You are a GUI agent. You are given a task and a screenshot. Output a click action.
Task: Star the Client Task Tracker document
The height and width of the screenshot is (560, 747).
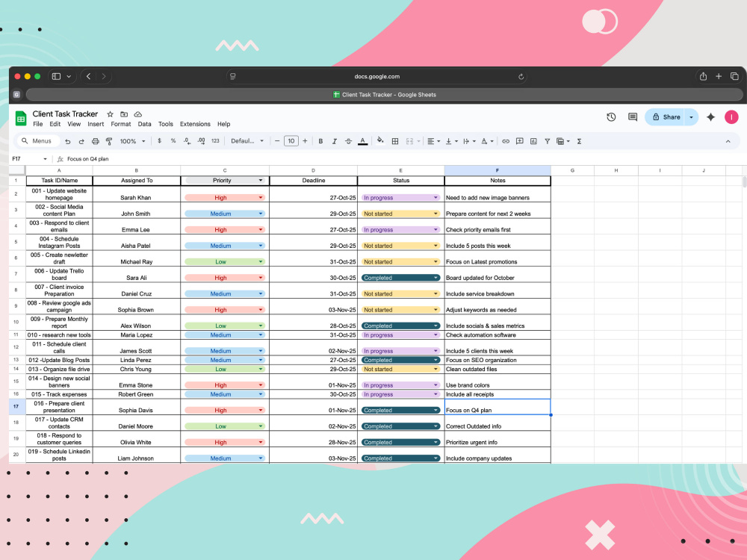[x=110, y=114]
